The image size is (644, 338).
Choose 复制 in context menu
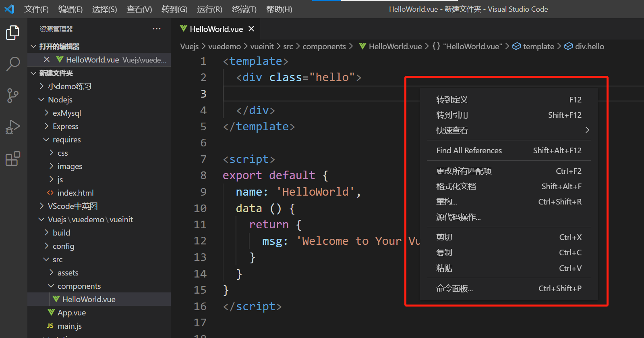(x=509, y=252)
